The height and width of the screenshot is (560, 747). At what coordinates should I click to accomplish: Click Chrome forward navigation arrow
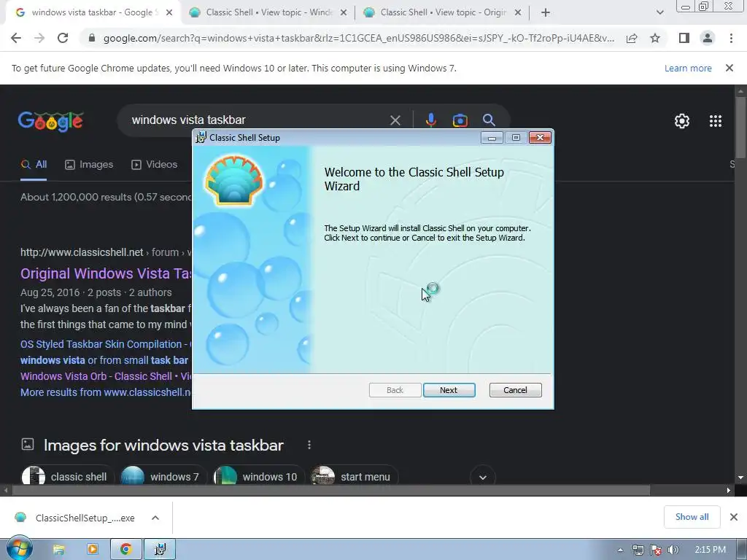(x=39, y=38)
